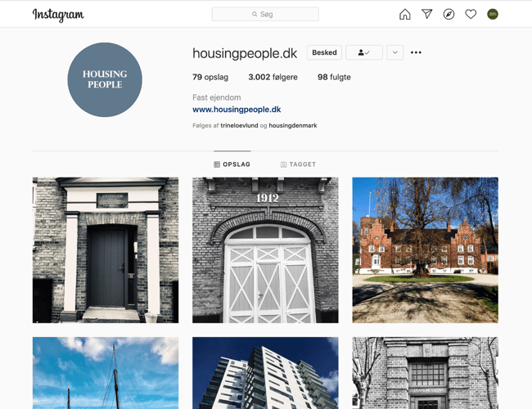The height and width of the screenshot is (409, 532).
Task: Switch to the TAGGET tab
Action: pos(298,164)
